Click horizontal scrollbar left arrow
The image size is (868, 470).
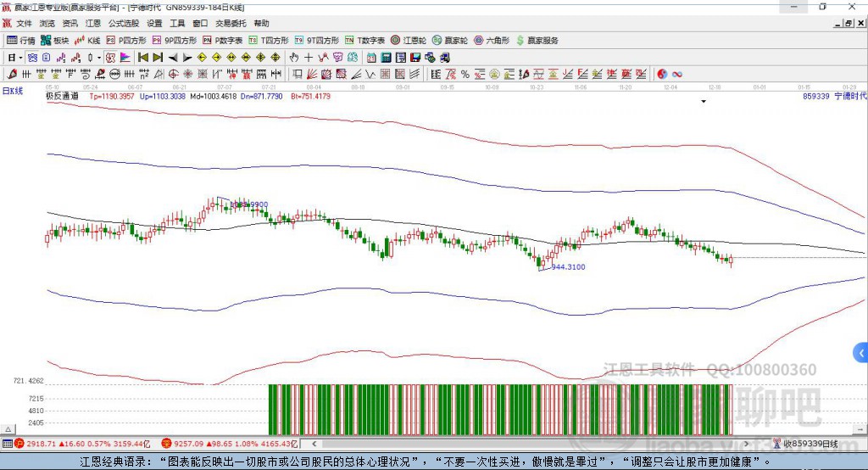(x=314, y=444)
